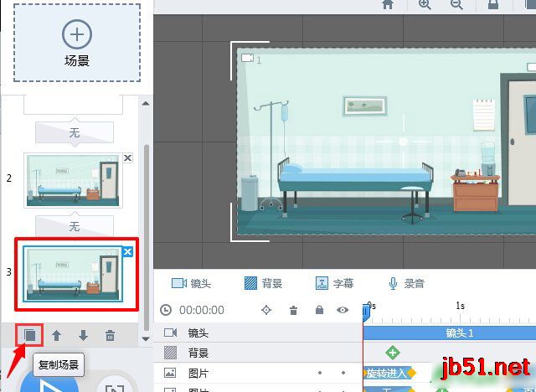Open transition '无' above scene 3
This screenshot has height=392, width=536.
click(75, 226)
